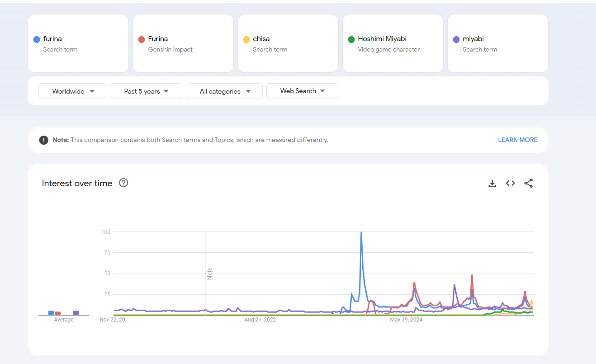Click the blue dot beside furina

(x=37, y=39)
